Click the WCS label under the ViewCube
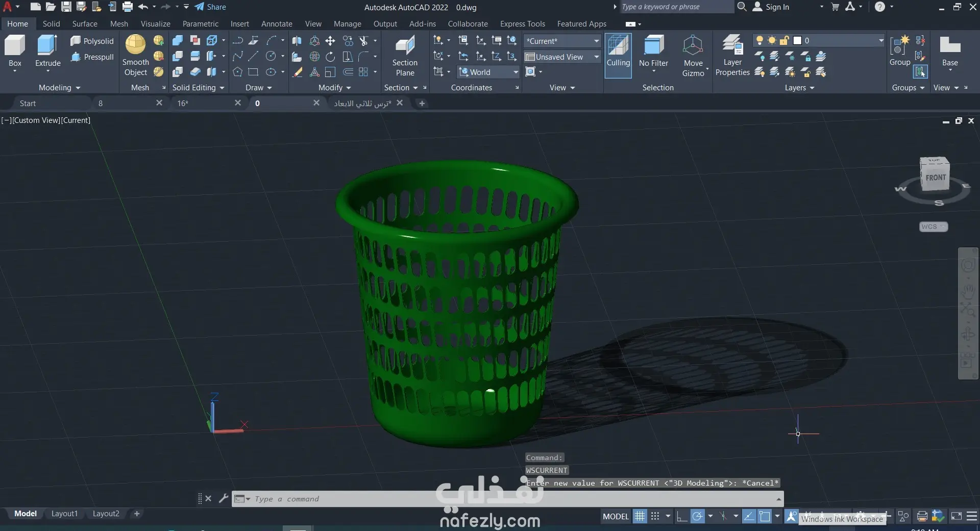This screenshot has width=980, height=531. (x=933, y=226)
